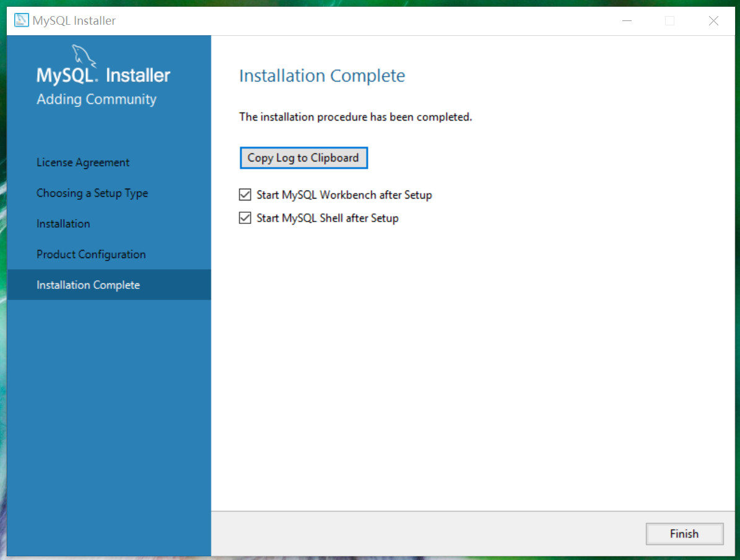Click the MySQL dolphin logo

pos(84,56)
